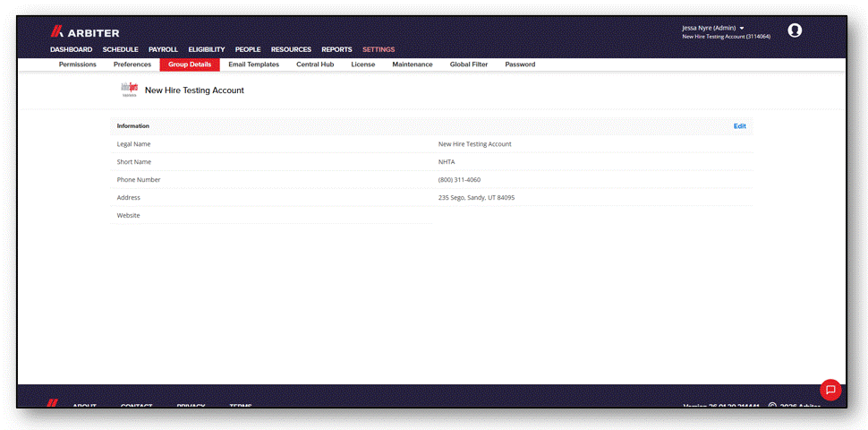Switch to the Preferences tab
Screen dimensions: 868x430
pos(132,64)
